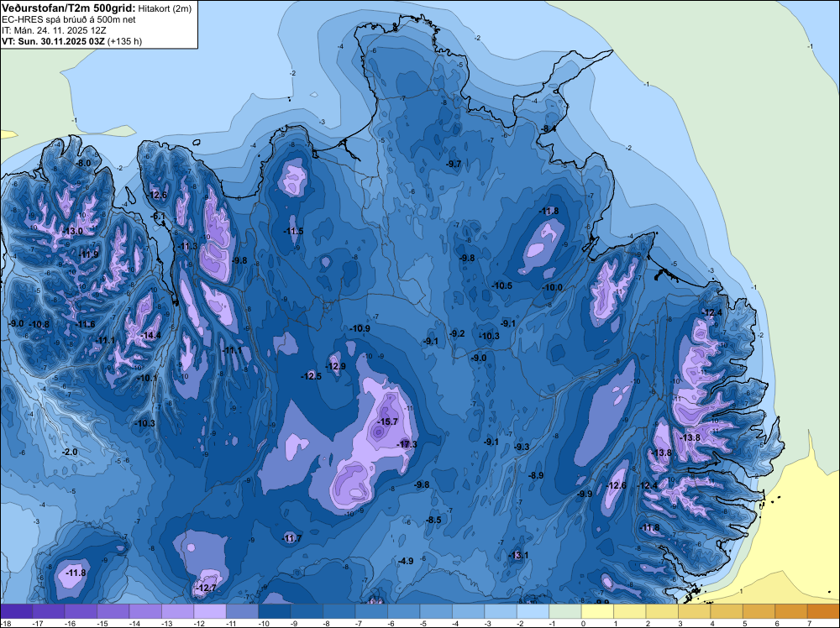Click the -8.0 station value
Image resolution: width=840 pixels, height=628 pixels.
coord(84,163)
